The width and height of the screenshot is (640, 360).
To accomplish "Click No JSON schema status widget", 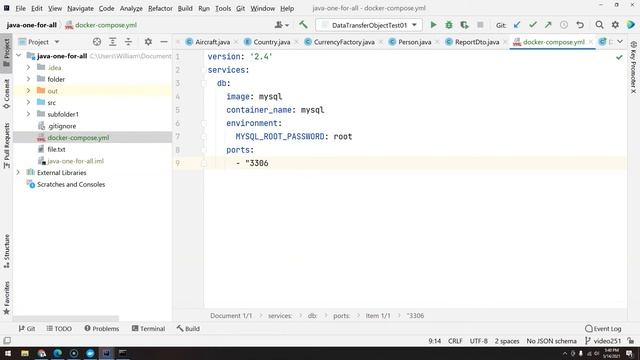I will (551, 341).
